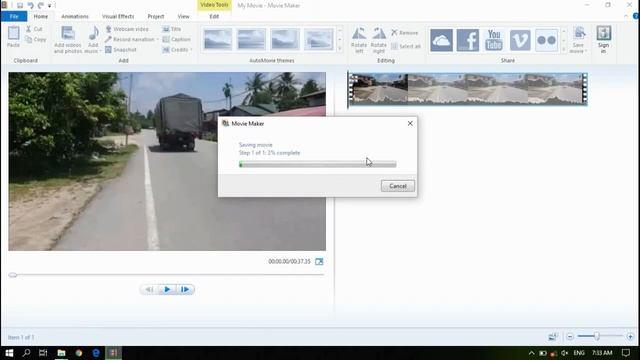
Task: Go to the previous frame
Action: (149, 289)
